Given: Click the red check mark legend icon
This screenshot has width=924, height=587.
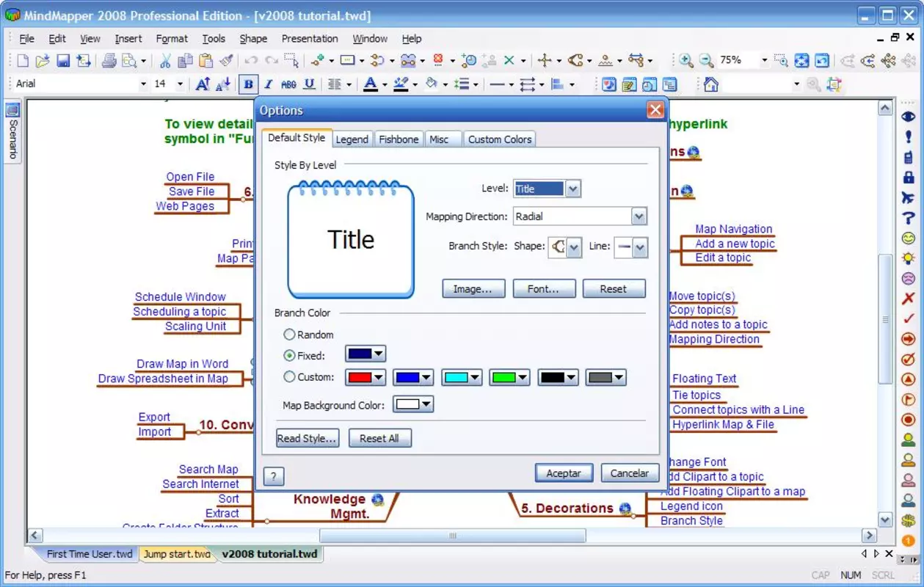Looking at the screenshot, I should point(909,318).
